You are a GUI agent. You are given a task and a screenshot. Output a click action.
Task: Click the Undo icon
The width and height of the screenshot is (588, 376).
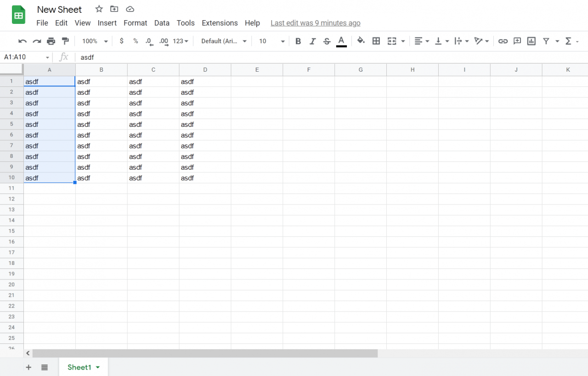pos(22,41)
